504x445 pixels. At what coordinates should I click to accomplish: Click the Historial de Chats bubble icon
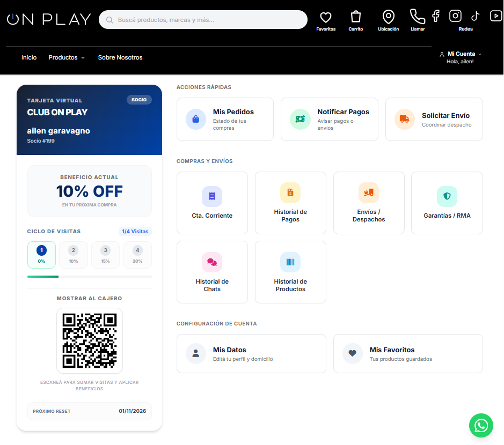point(212,262)
